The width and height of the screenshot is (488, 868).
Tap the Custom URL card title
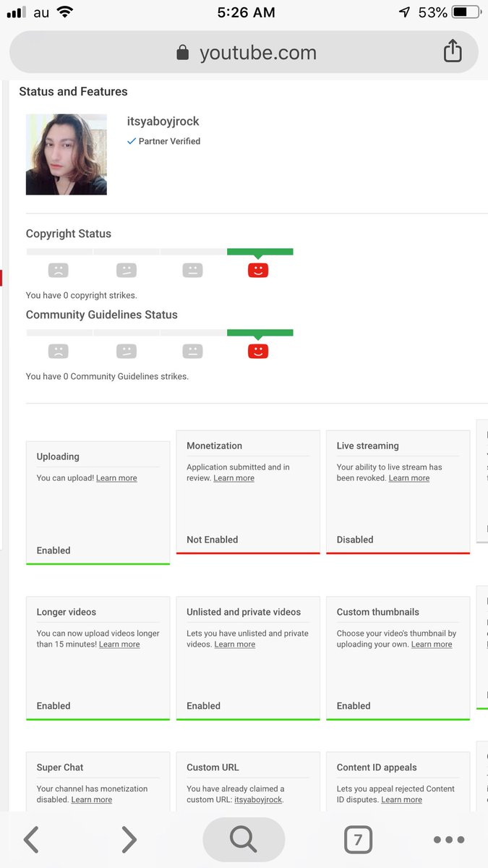[x=213, y=767]
